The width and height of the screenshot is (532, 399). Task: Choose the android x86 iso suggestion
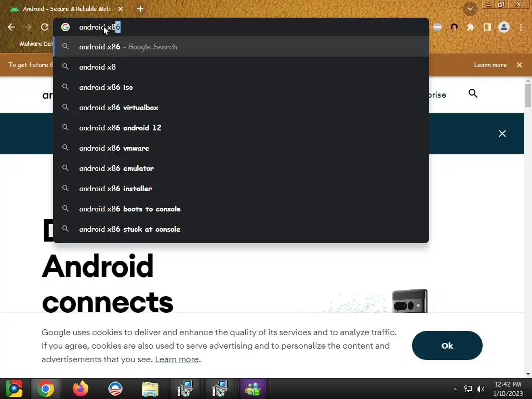point(241,87)
